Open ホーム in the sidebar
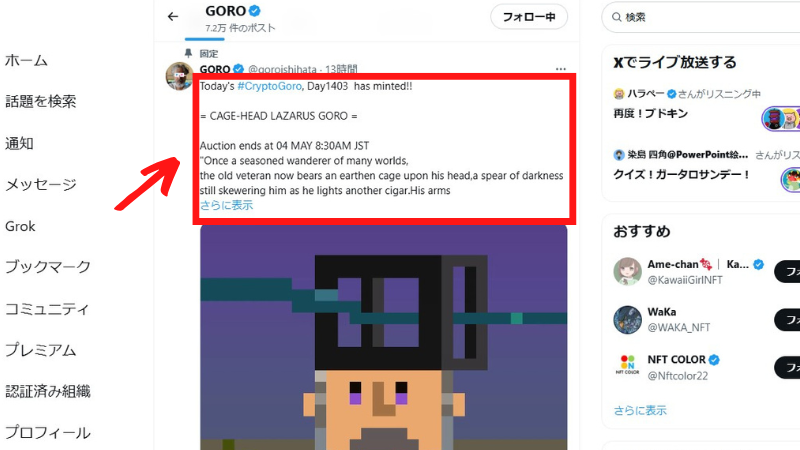Viewport: 800px width, 450px height. (x=27, y=60)
